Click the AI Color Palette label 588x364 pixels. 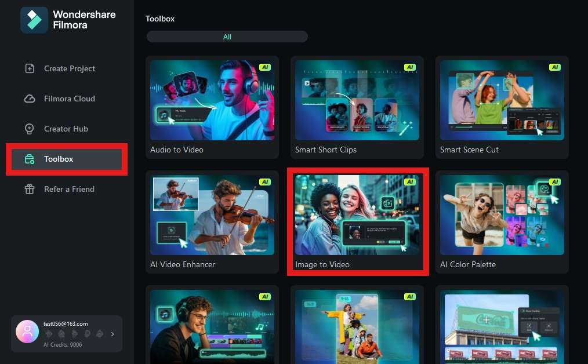tap(467, 264)
